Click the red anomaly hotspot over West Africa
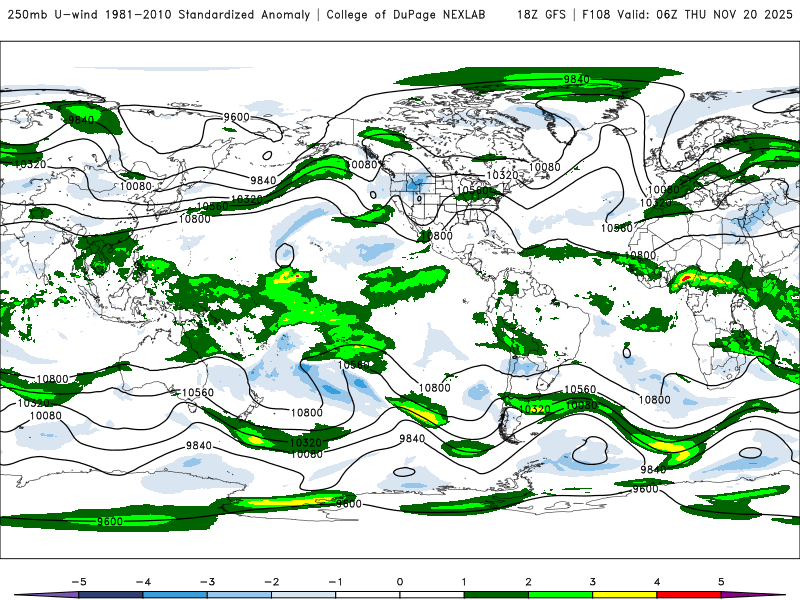This screenshot has width=800, height=600. point(686,278)
